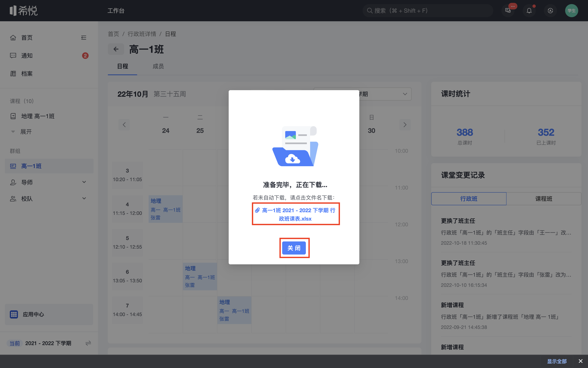Open the record dated 2022-10-10 16:15:34
588x368 pixels.
pos(506,273)
